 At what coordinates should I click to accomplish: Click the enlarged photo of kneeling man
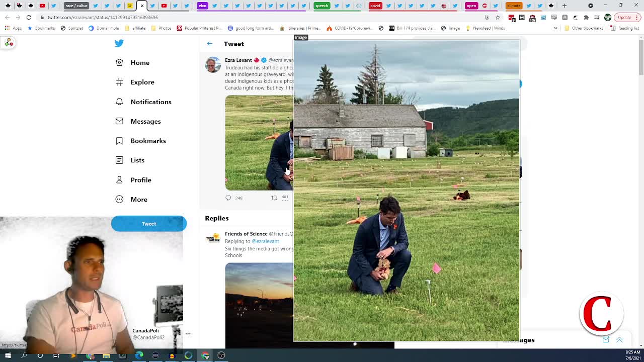[407, 191]
